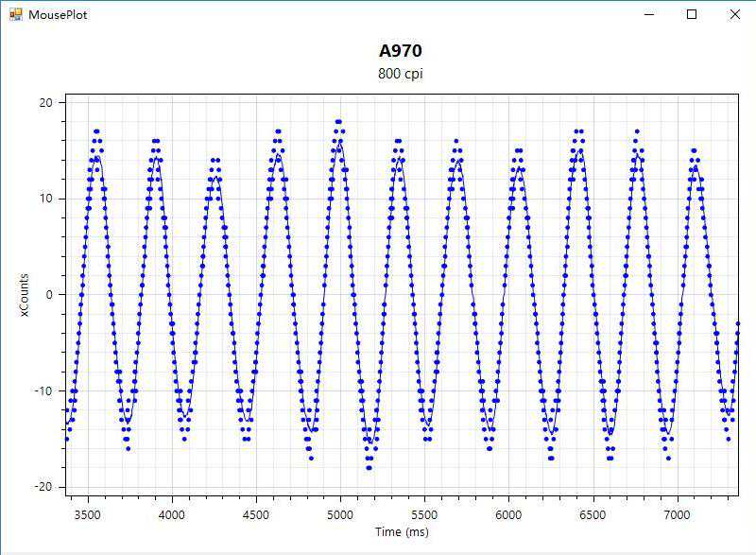756x555 pixels.
Task: Click the 7000 tick on time axis
Action: (677, 514)
